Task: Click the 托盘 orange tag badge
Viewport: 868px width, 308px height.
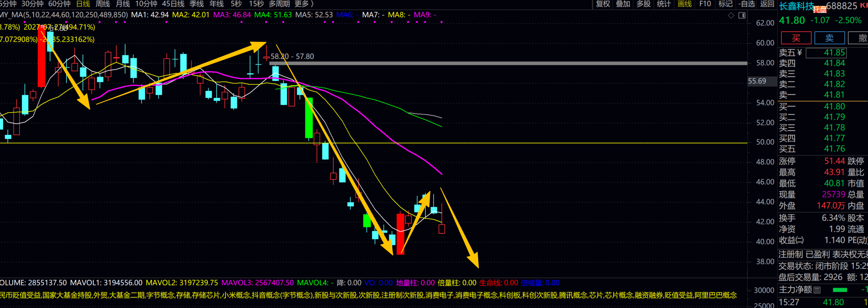Action: (x=820, y=9)
